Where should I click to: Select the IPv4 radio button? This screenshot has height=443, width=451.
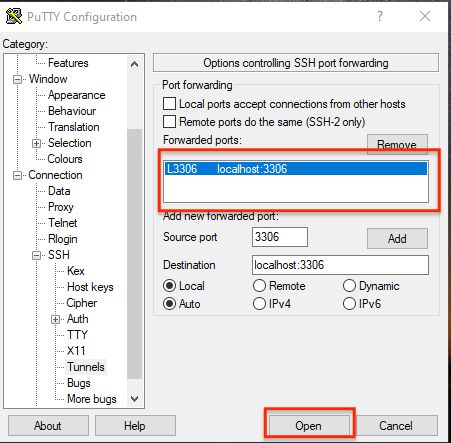[x=259, y=304]
